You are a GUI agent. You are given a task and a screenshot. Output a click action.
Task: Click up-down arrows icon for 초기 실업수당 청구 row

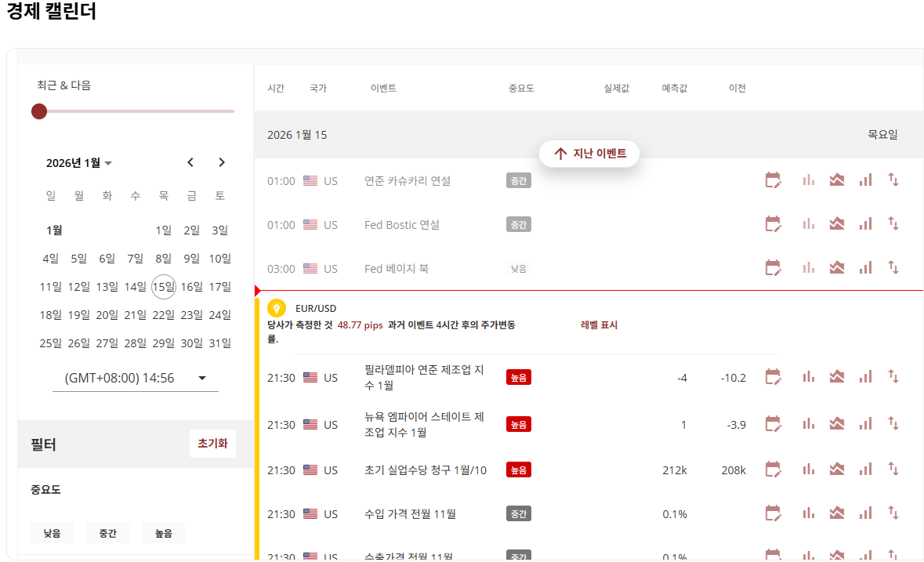893,470
